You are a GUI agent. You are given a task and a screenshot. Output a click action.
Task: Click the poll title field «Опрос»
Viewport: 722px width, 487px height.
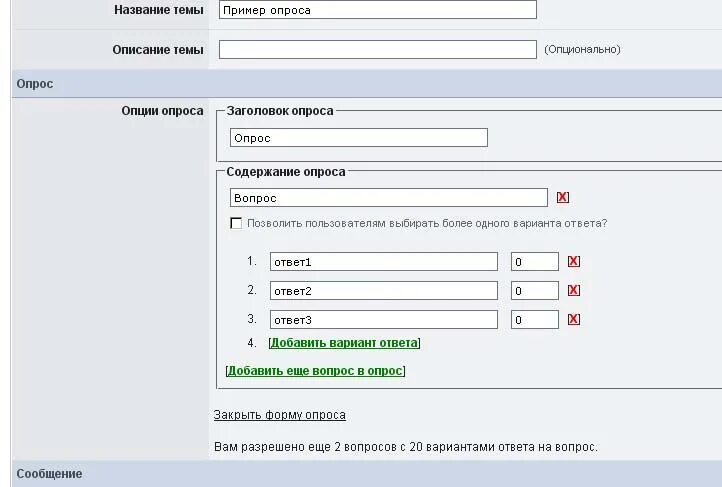coord(359,138)
